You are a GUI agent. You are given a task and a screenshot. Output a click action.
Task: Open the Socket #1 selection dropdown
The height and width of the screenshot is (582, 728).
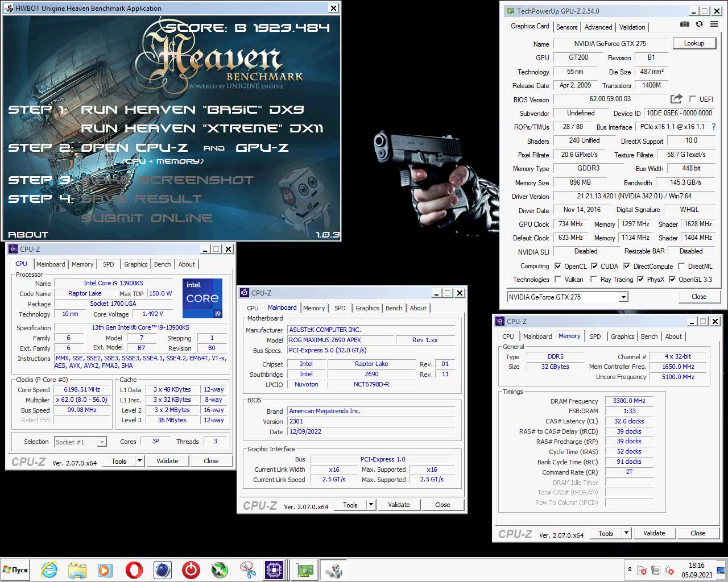(80, 442)
